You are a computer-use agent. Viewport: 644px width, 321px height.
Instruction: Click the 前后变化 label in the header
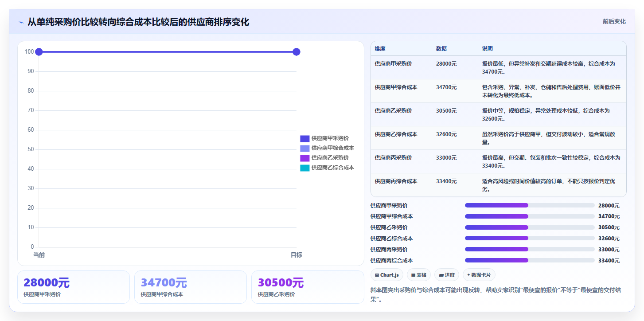614,21
